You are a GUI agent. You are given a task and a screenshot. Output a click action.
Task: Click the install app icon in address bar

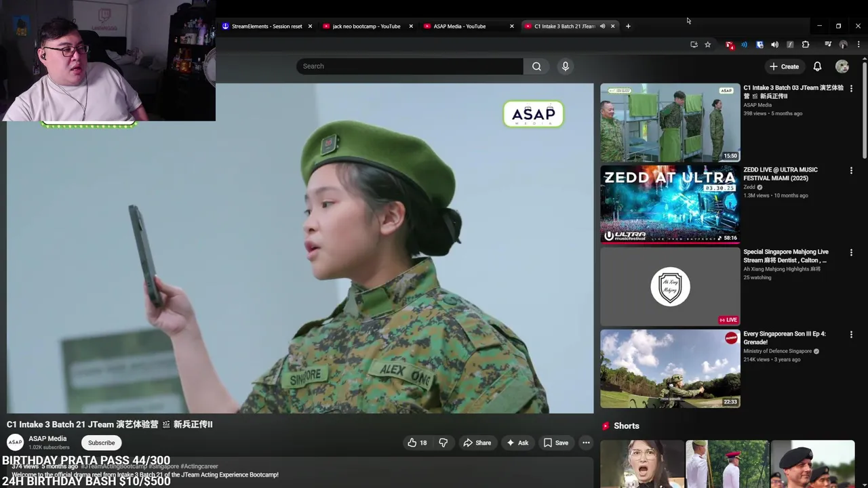point(694,45)
